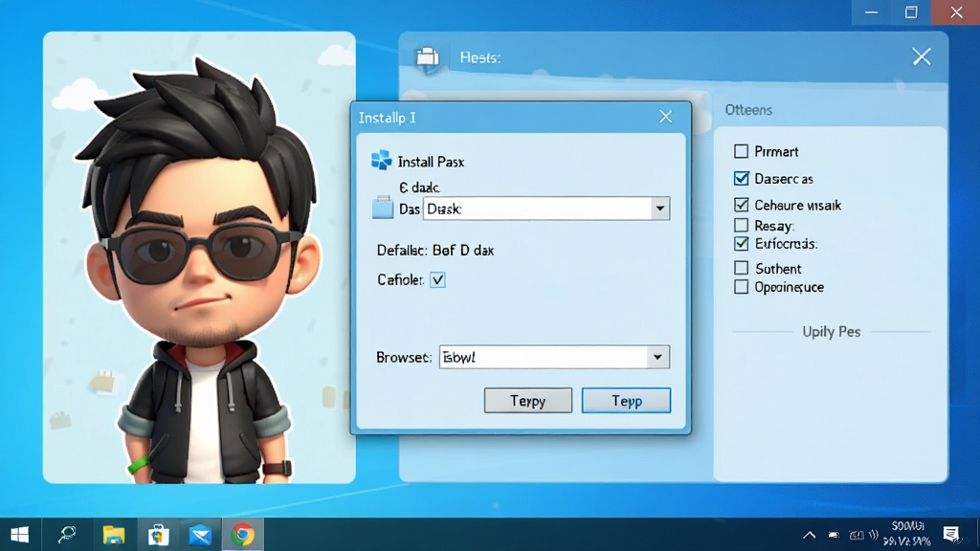Close the Hests panel window
Screen dimensions: 980x551
(x=922, y=56)
